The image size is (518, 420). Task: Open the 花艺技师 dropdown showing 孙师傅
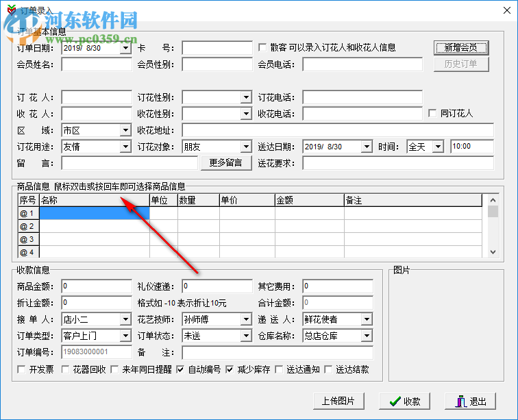[246, 319]
